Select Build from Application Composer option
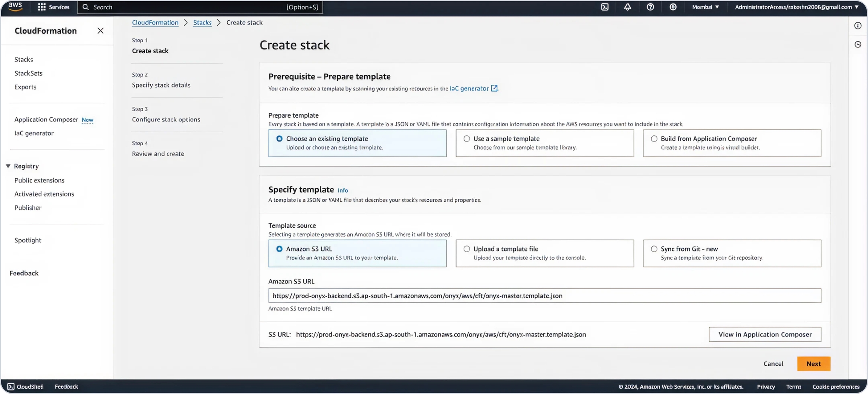 [654, 139]
